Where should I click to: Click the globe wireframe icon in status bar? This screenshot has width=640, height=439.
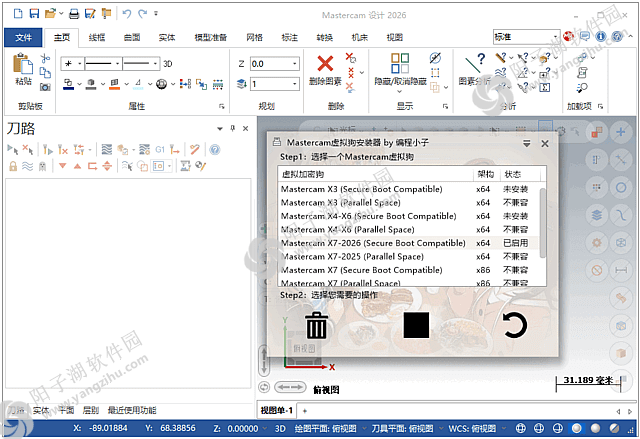[520, 428]
